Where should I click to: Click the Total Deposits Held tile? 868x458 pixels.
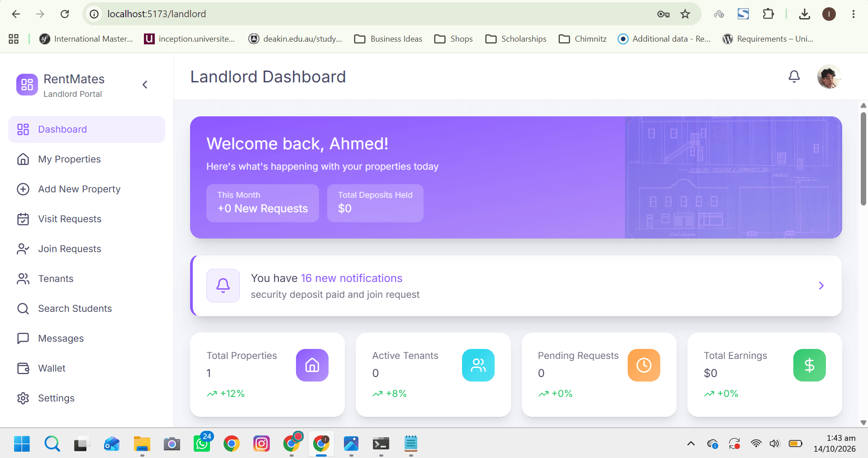375,203
